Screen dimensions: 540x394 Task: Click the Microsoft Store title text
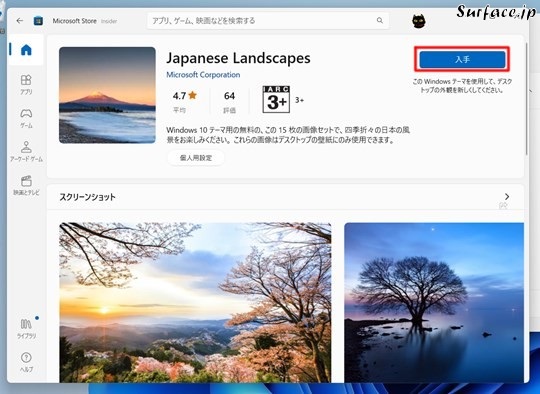74,21
